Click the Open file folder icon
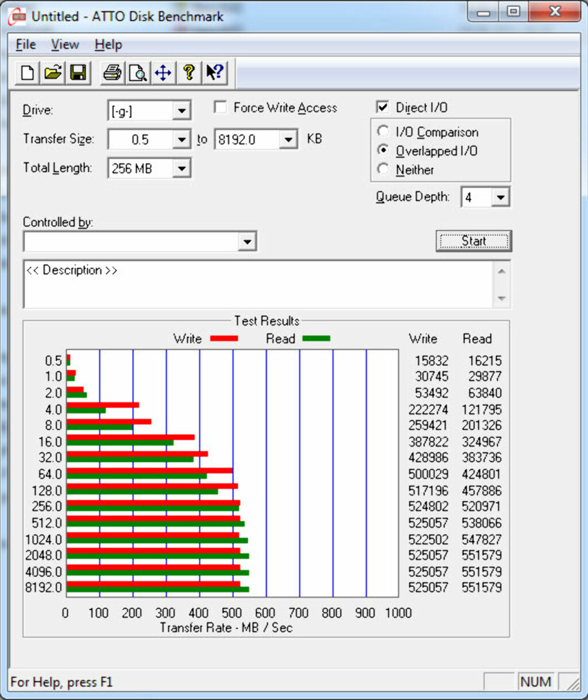This screenshot has width=588, height=700. point(53,73)
